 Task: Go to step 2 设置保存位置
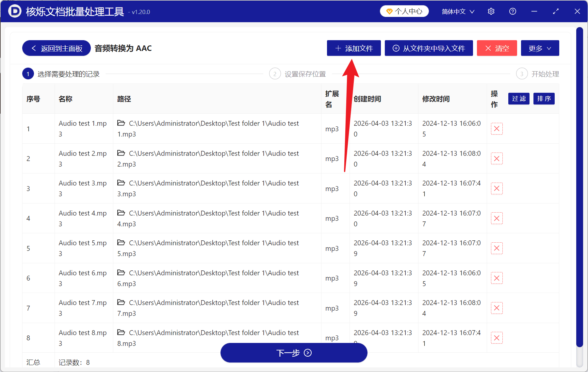point(297,74)
